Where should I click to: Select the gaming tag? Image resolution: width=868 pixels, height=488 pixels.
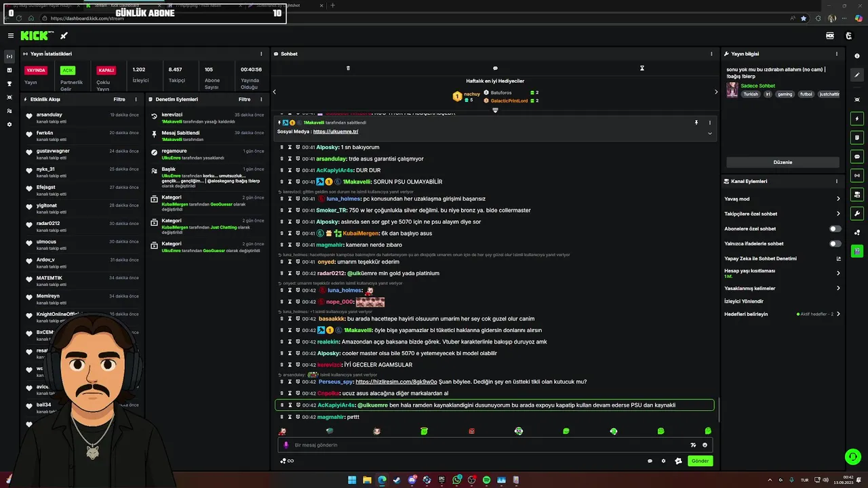click(x=785, y=94)
